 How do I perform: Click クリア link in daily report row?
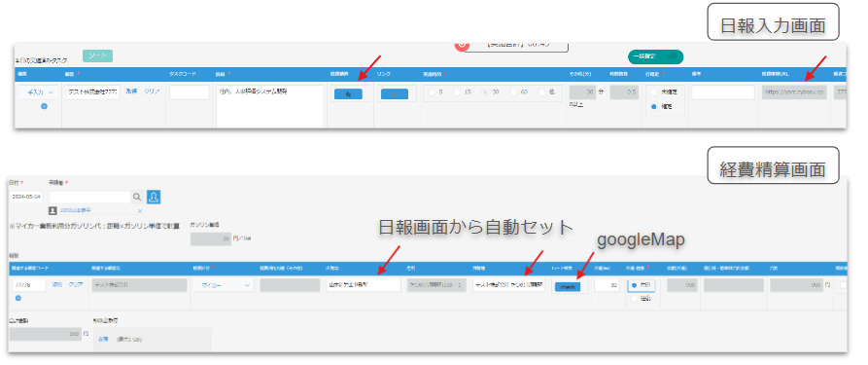click(153, 91)
